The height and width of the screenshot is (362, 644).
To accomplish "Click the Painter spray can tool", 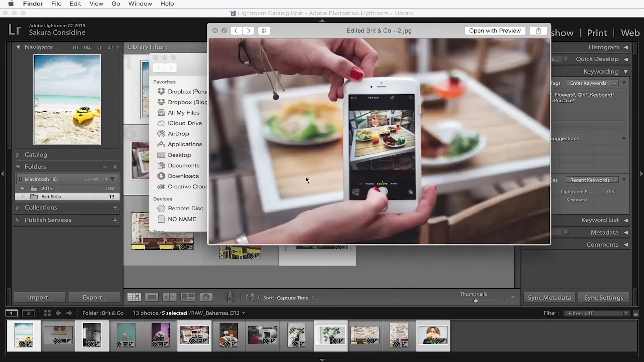I will pyautogui.click(x=230, y=297).
